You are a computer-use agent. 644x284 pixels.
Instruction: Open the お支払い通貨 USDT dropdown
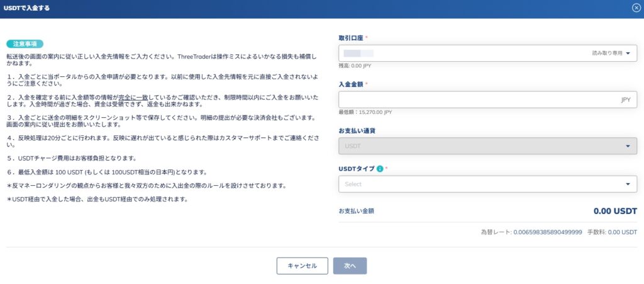coord(487,146)
